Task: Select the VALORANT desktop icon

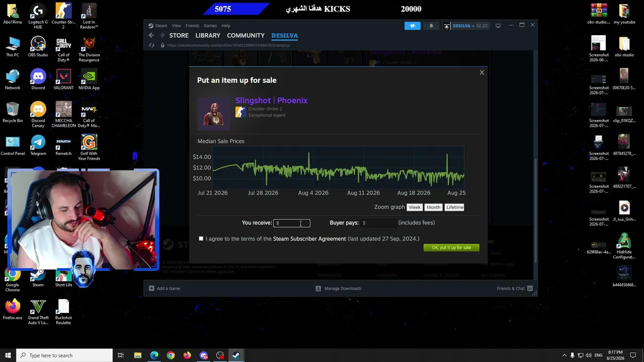Action: [x=63, y=80]
